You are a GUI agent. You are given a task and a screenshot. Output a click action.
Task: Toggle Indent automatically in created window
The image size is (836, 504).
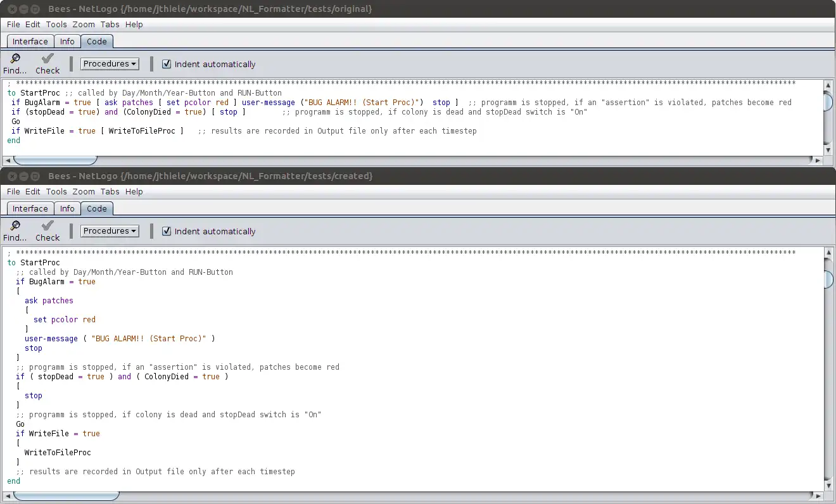tap(167, 231)
